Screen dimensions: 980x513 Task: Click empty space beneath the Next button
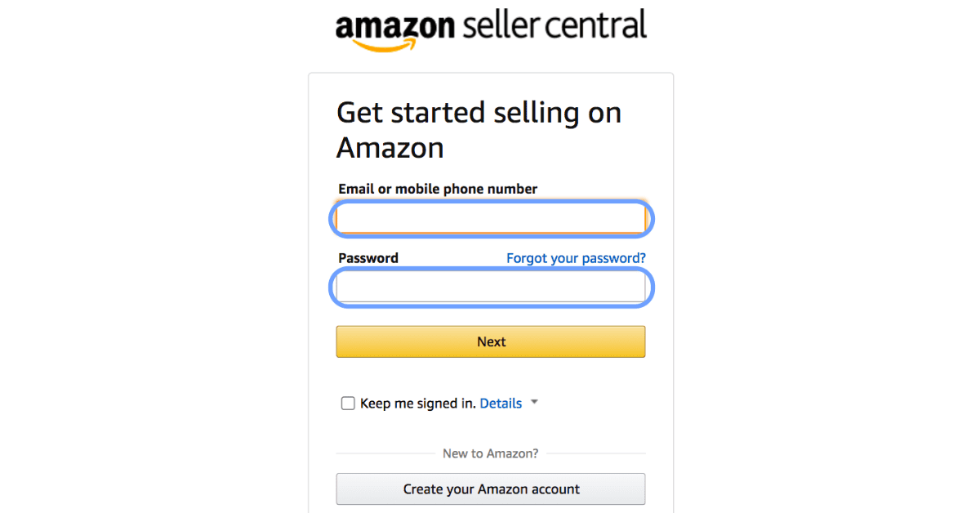(x=491, y=377)
